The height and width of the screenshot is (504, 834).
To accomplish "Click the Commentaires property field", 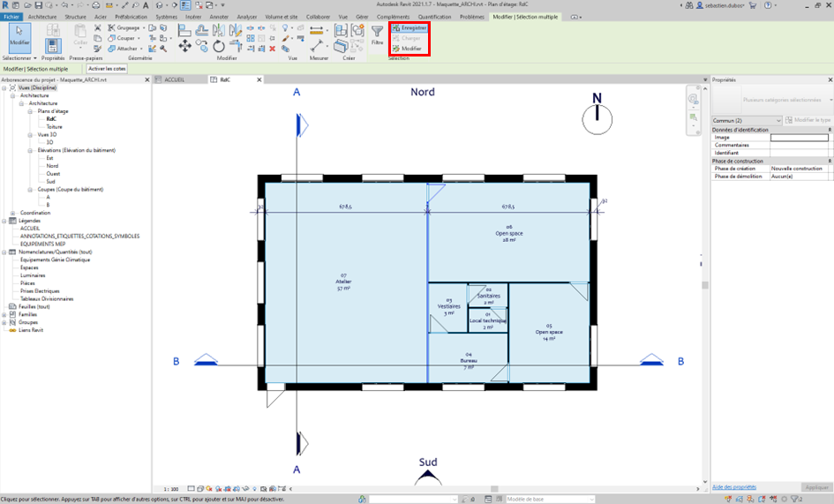I will pos(800,145).
